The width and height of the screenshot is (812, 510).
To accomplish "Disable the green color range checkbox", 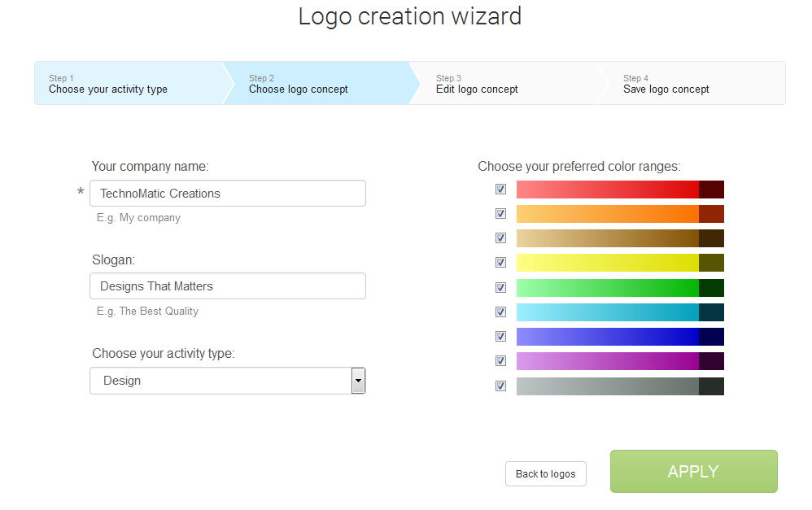I will pos(500,287).
